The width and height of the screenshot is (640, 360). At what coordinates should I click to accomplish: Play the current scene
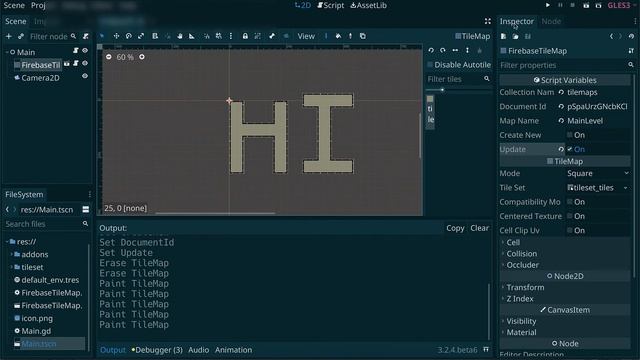point(586,5)
